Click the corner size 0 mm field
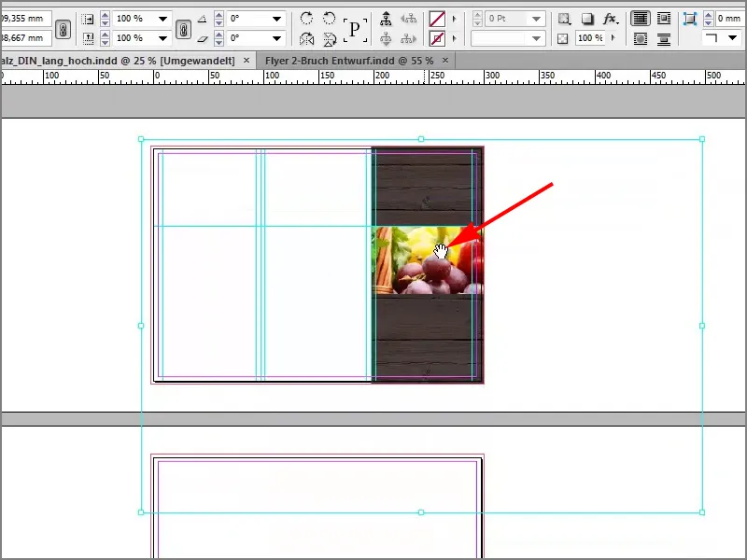The height and width of the screenshot is (560, 747). (729, 19)
